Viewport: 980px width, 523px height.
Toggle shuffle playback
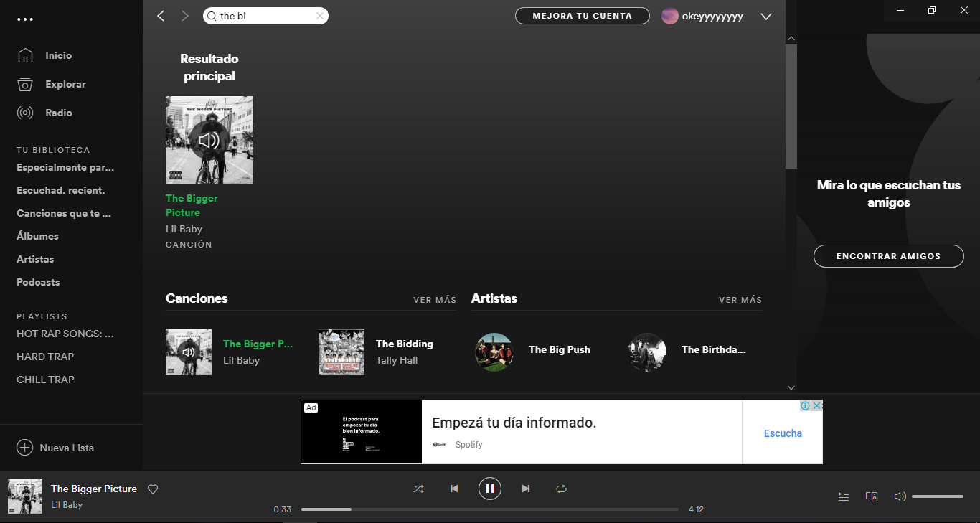tap(418, 489)
